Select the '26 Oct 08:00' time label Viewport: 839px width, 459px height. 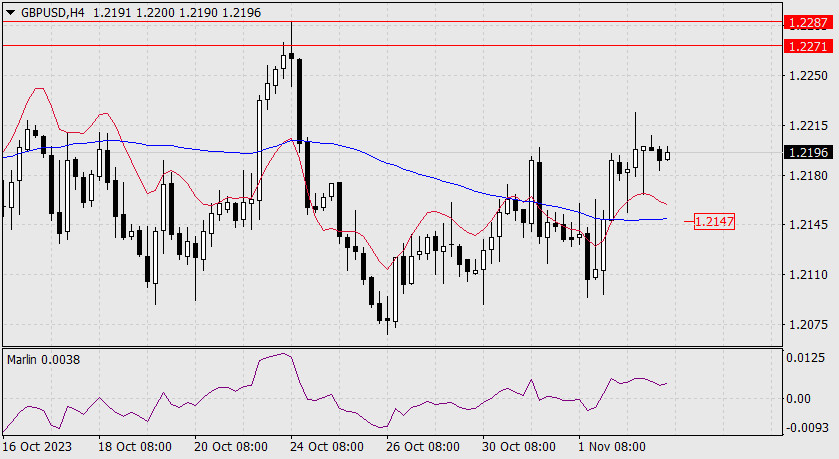[423, 447]
